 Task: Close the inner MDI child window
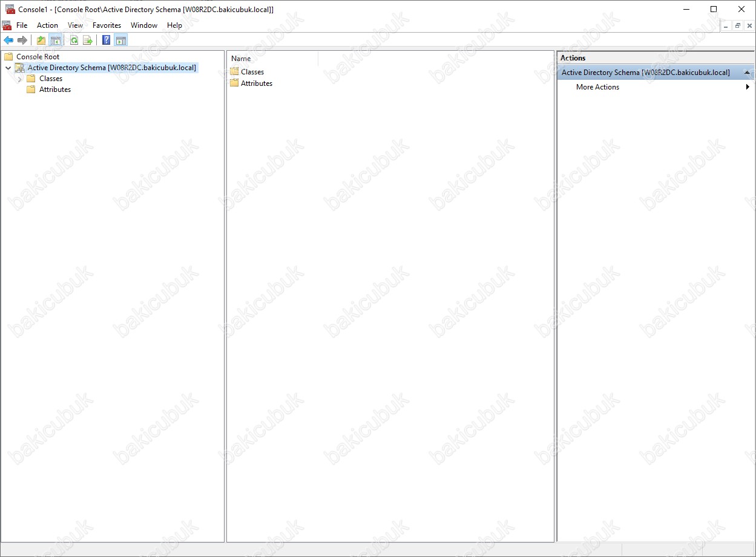(749, 26)
